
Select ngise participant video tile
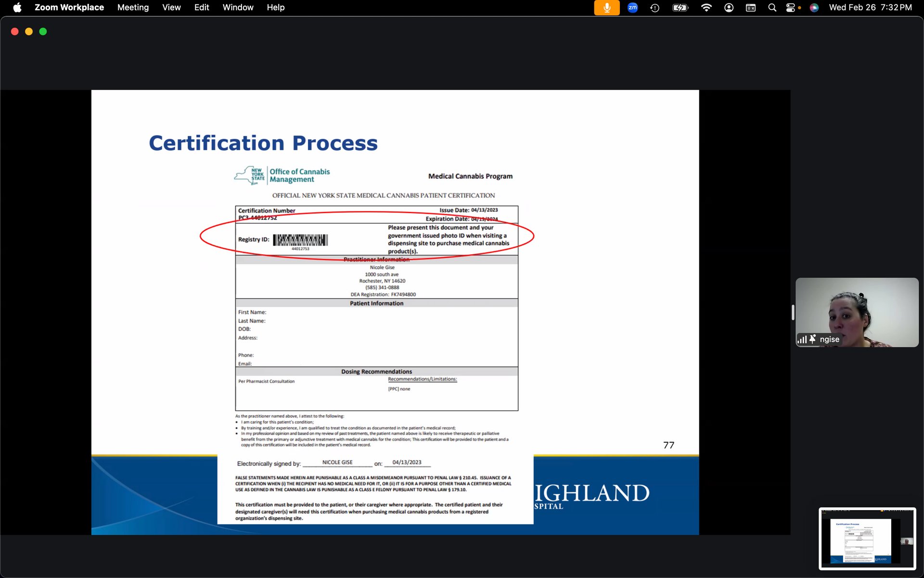(857, 312)
